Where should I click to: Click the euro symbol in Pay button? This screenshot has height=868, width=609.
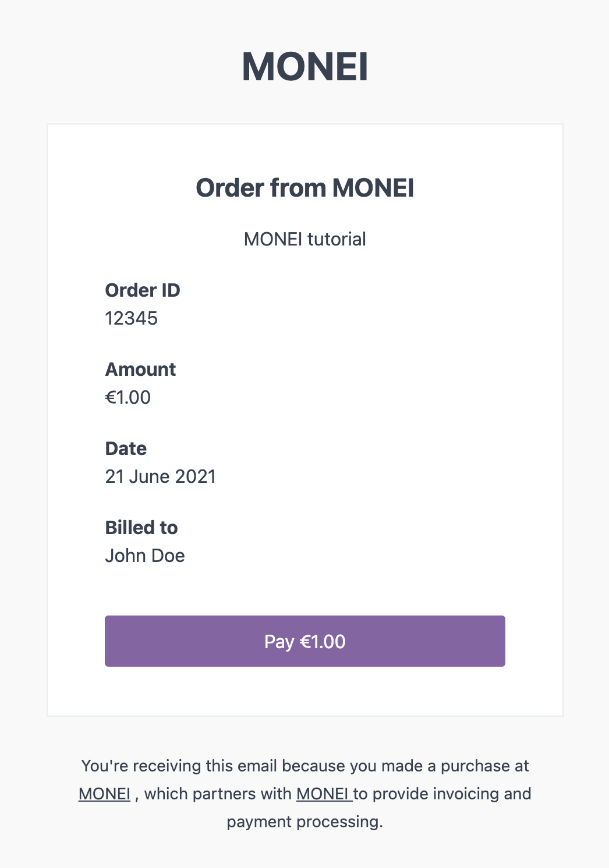305,642
